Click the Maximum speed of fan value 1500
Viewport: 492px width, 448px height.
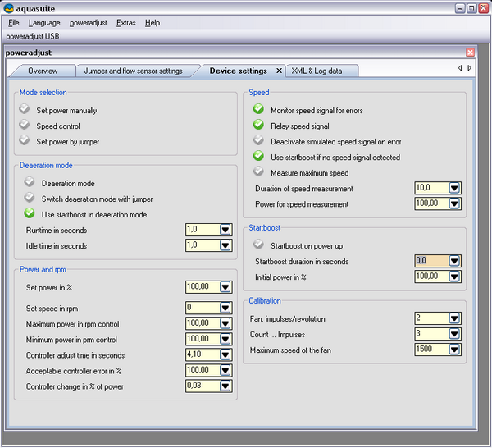[x=432, y=350]
